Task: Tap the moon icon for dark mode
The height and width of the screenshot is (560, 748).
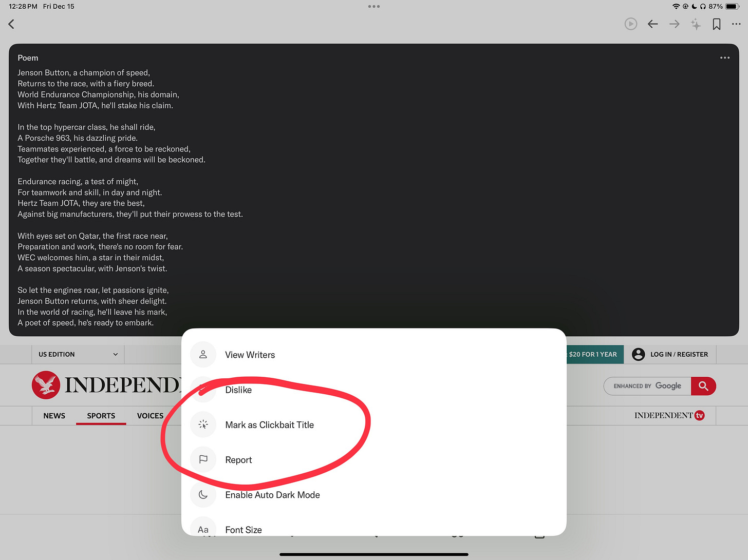Action: point(203,495)
